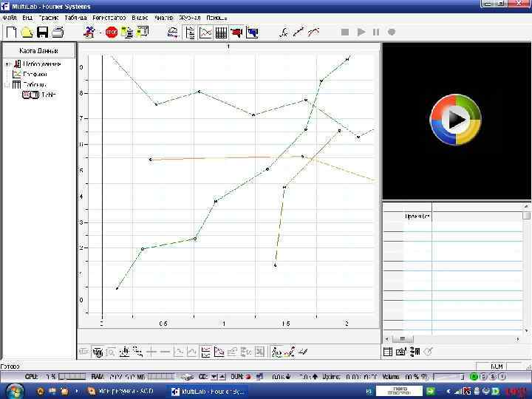Download data from logger icon next to STOP

[x=127, y=33]
